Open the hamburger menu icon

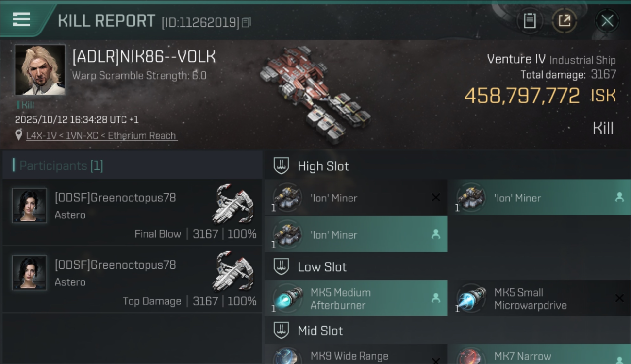pos(21,19)
